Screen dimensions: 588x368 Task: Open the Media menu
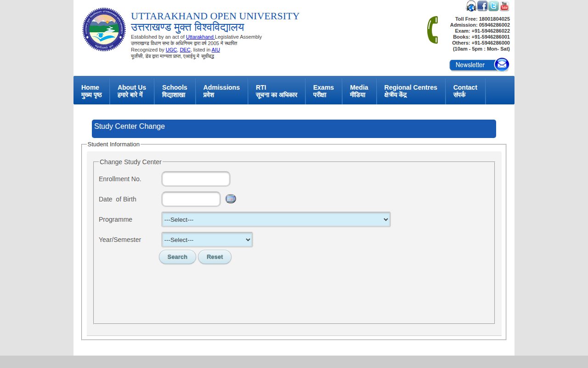point(359,91)
